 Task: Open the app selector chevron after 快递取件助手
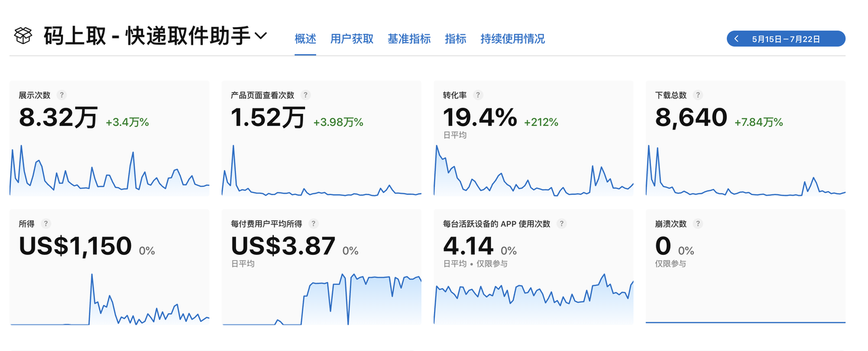tap(261, 36)
